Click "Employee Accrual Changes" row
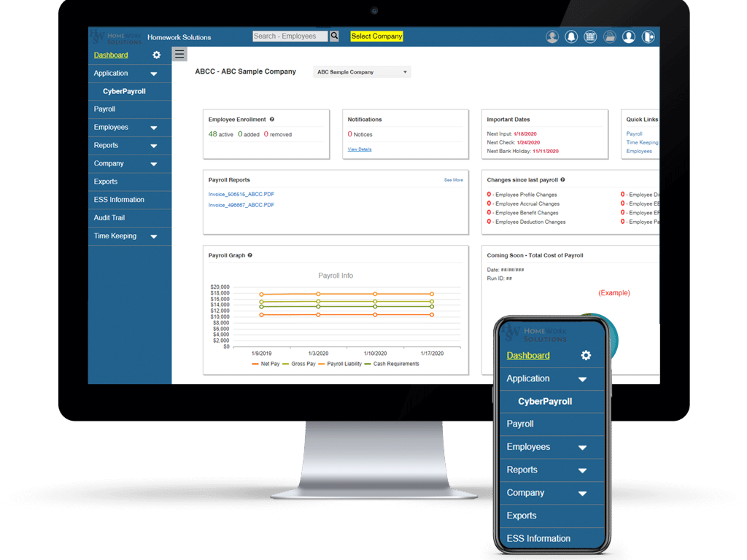This screenshot has width=747, height=560. [523, 203]
